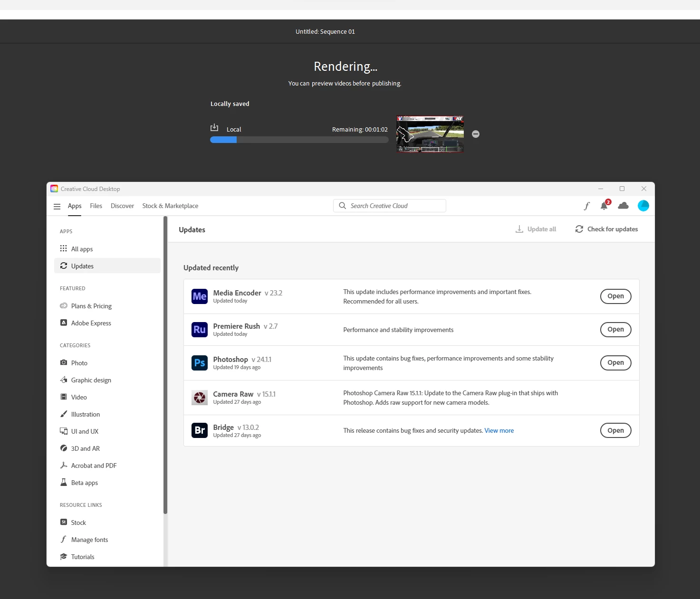Minimize the Creative Cloud Desktop window

[601, 189]
